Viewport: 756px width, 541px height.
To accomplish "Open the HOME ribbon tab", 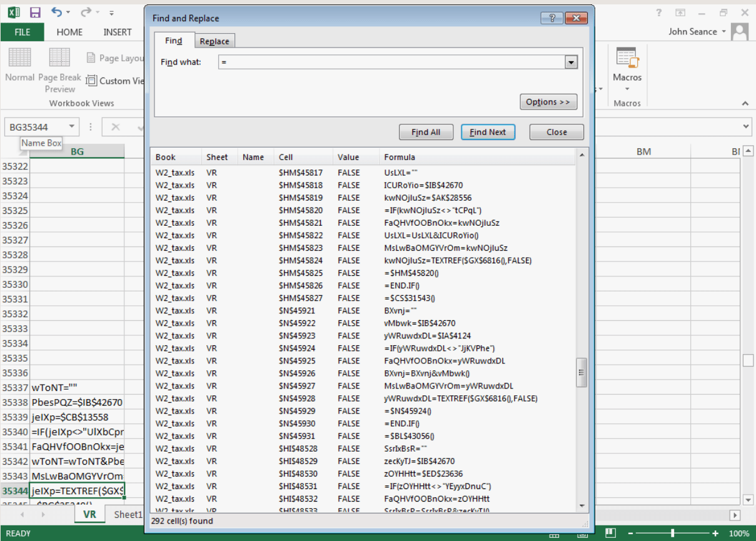I will pos(69,32).
